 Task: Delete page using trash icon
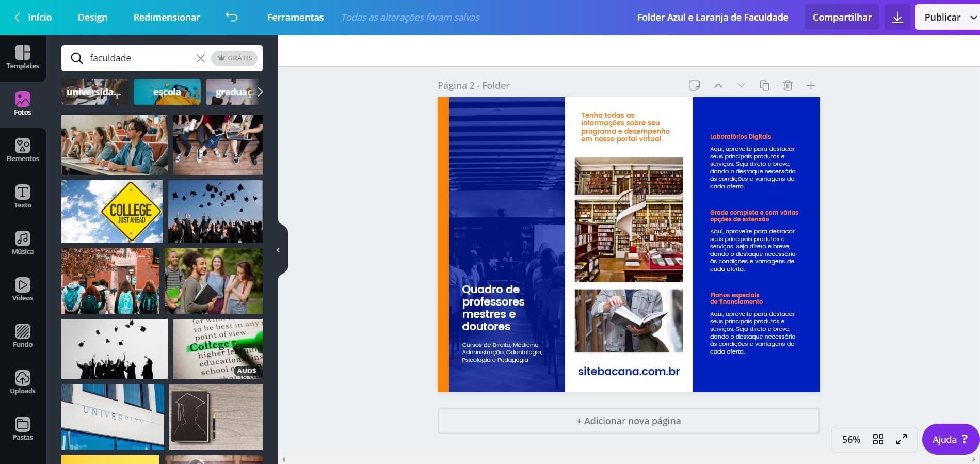coord(788,86)
